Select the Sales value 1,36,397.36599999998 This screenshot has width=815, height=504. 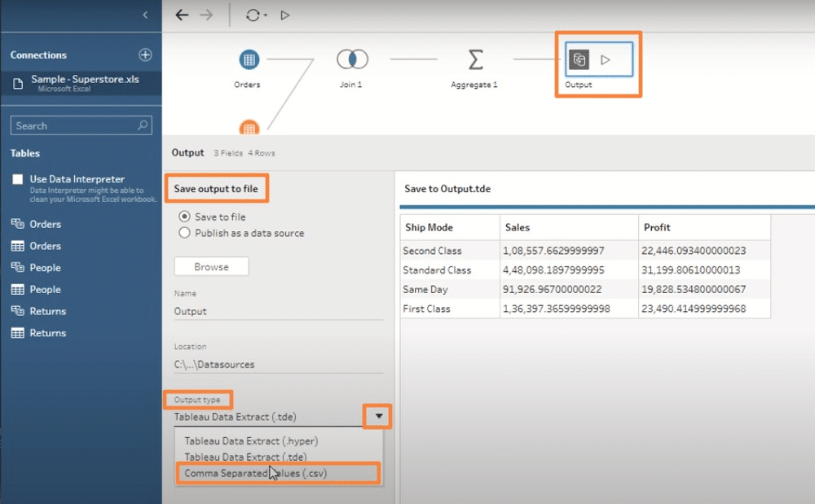[569, 309]
